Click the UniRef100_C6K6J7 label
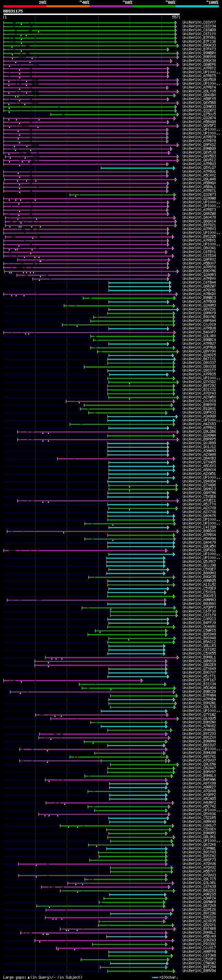This screenshot has height=980, width=222. [x=199, y=825]
